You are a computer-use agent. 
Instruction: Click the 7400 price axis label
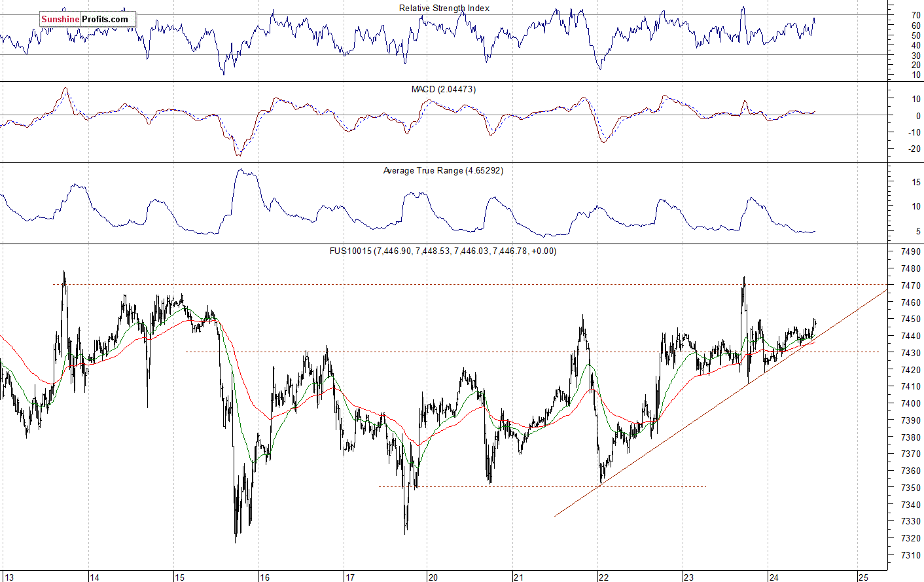pos(911,404)
